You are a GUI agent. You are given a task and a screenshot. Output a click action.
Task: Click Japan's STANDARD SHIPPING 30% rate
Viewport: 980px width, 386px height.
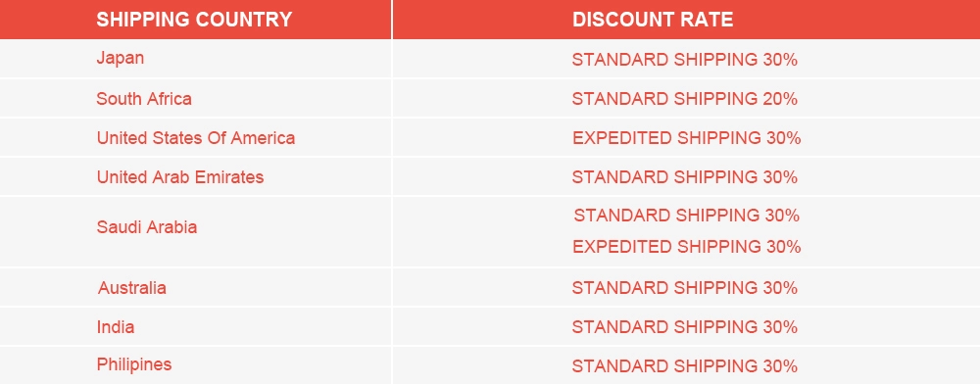click(x=684, y=60)
